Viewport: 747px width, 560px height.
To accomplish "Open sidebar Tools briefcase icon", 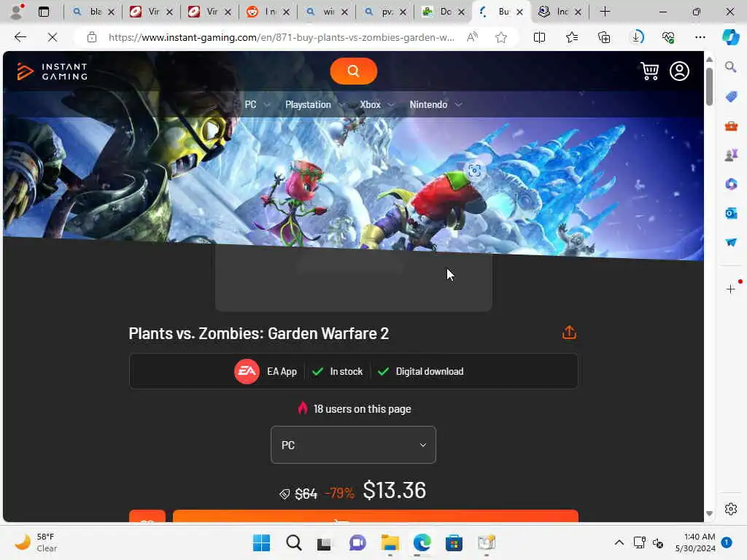I will (731, 126).
